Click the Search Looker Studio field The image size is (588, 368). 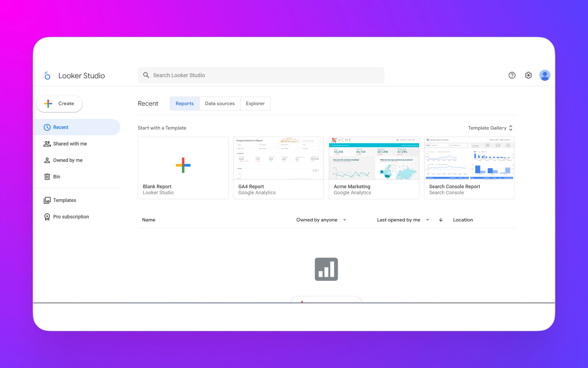coord(261,75)
